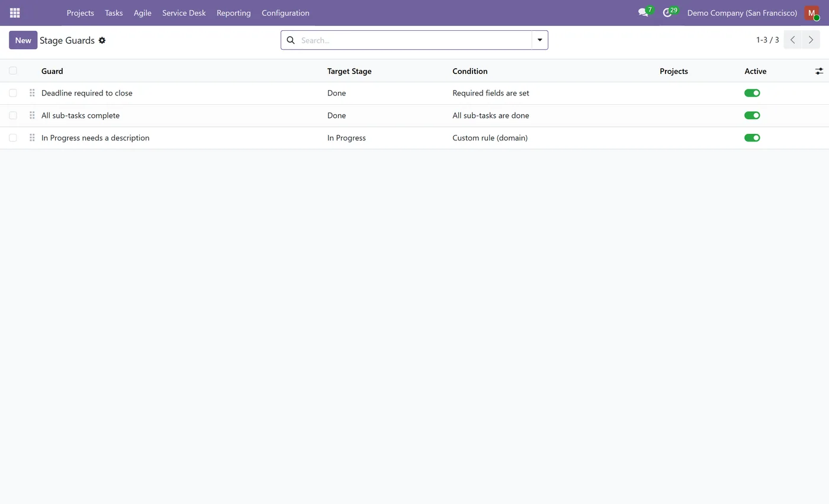Select the Deadline required to close row checkbox

tap(13, 93)
